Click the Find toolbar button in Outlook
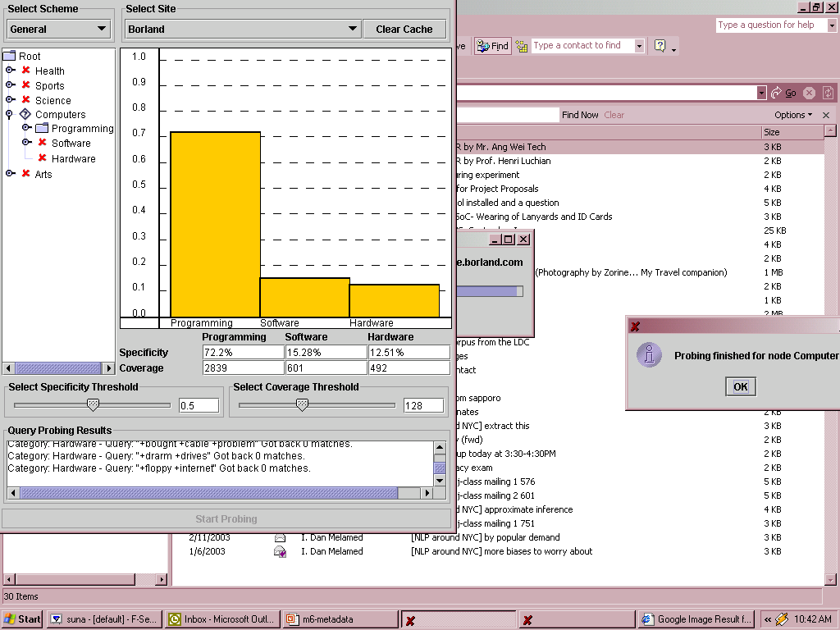840x630 pixels. pyautogui.click(x=492, y=46)
